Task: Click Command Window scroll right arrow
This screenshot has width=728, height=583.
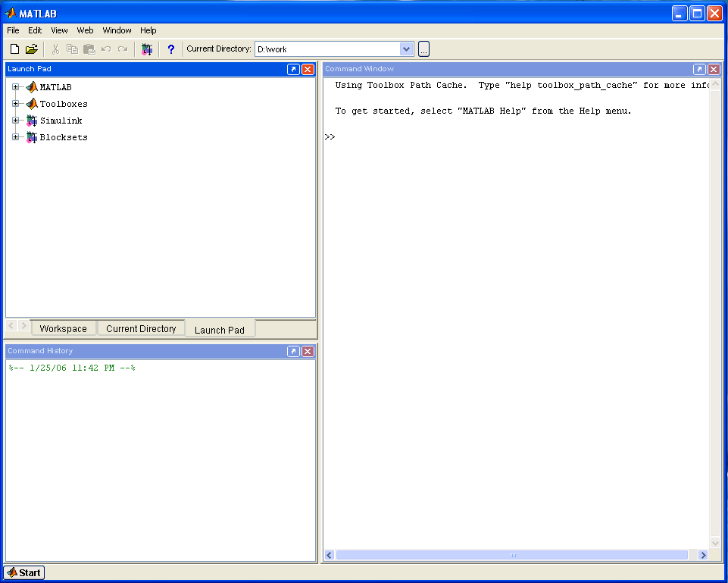Action: 703,555
